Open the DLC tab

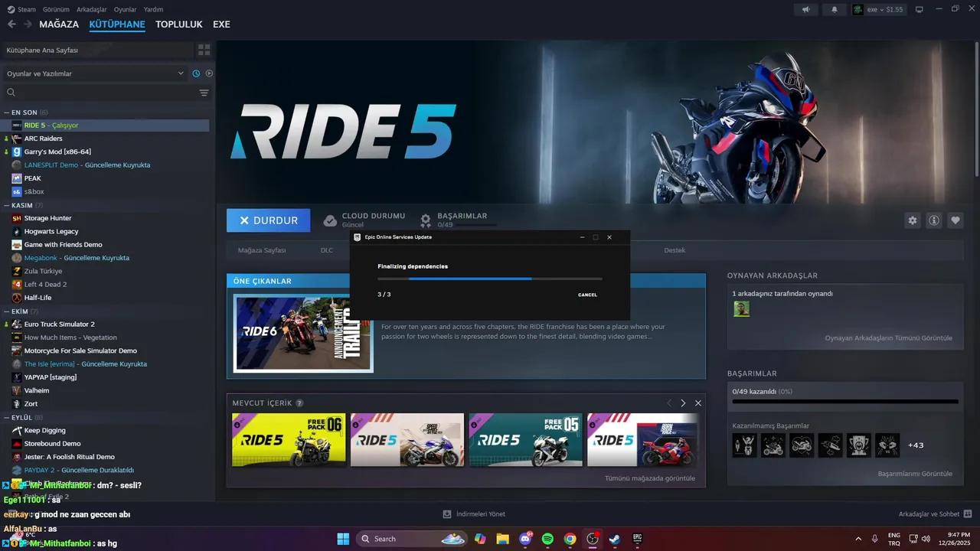(327, 250)
